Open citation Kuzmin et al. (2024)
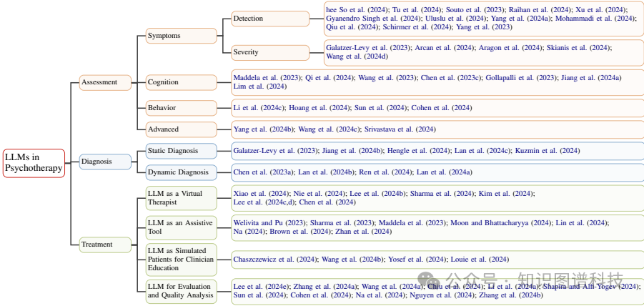This screenshot has width=644, height=306. tap(548, 151)
